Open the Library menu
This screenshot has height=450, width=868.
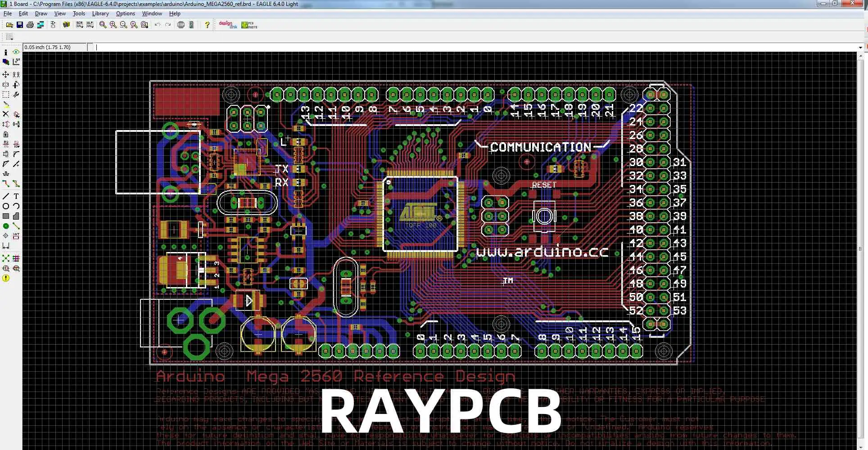tap(100, 13)
